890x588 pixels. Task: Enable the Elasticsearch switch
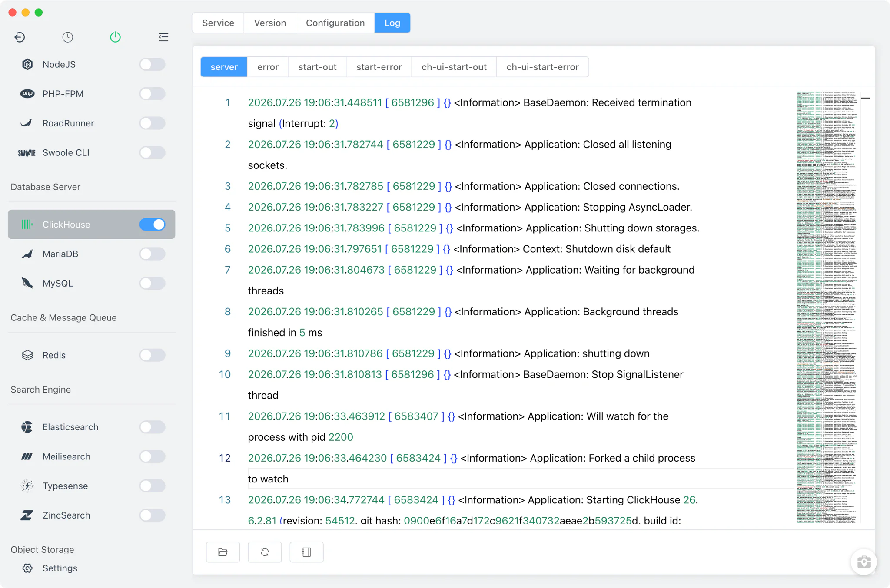(x=152, y=427)
